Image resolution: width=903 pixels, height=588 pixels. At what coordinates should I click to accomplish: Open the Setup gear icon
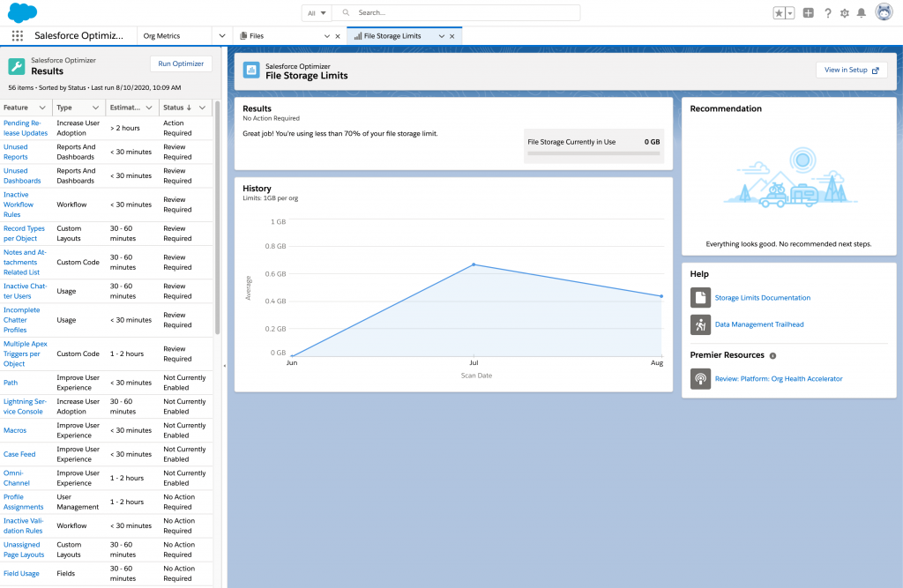[x=844, y=12]
